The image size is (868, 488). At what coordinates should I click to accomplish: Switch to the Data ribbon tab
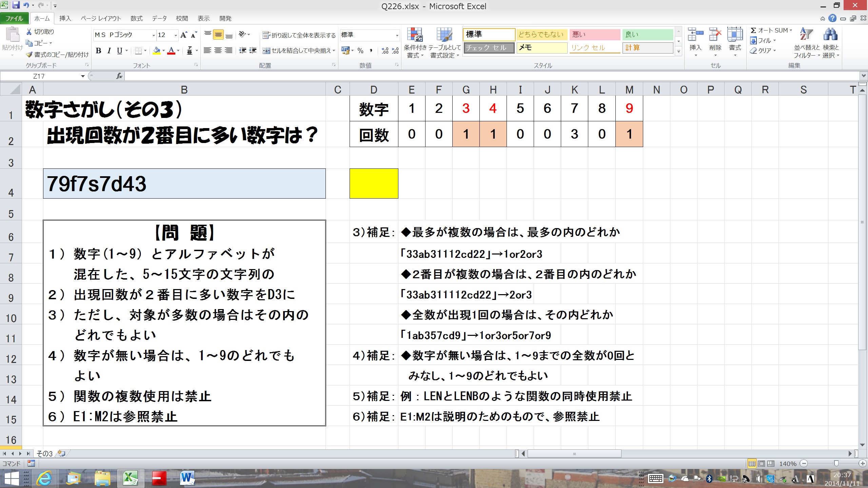point(159,18)
